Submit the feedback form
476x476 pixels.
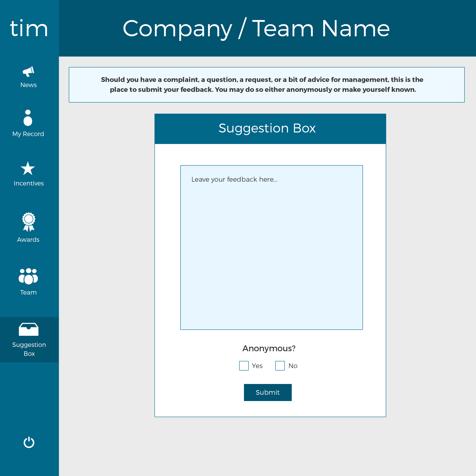[268, 392]
